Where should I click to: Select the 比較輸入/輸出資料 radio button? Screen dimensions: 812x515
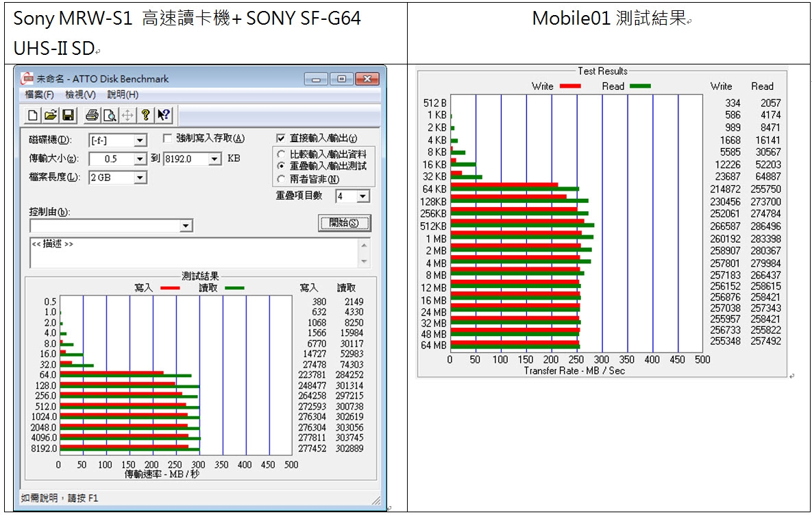coord(281,154)
